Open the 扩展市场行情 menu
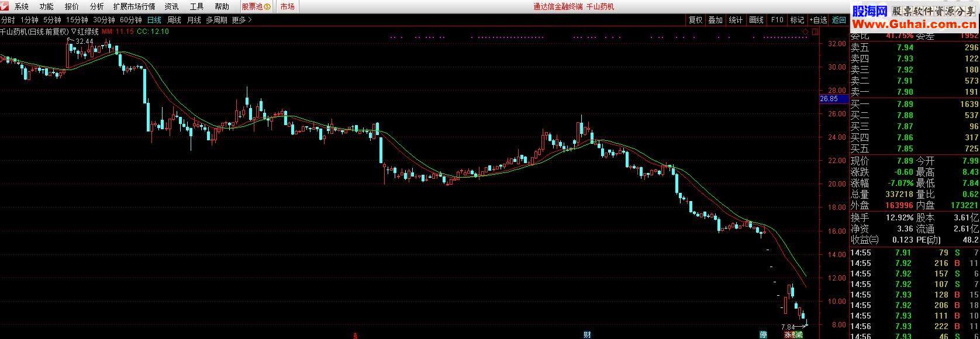 tap(134, 6)
